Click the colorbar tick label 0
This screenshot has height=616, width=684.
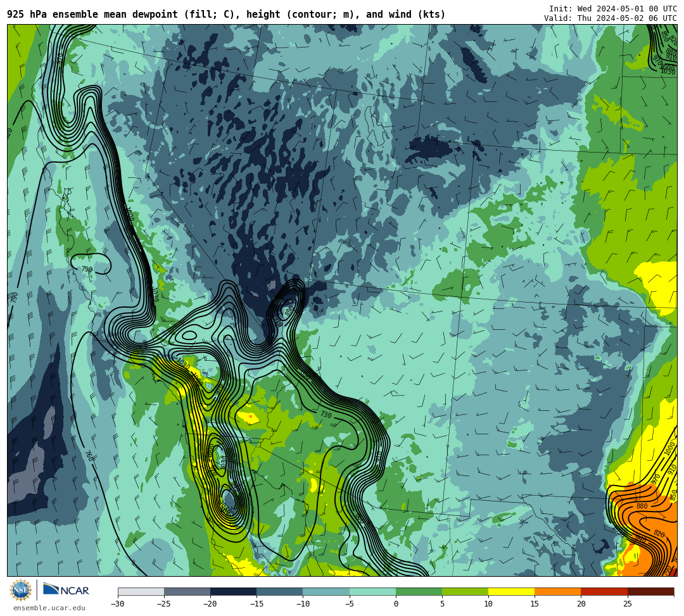396,604
